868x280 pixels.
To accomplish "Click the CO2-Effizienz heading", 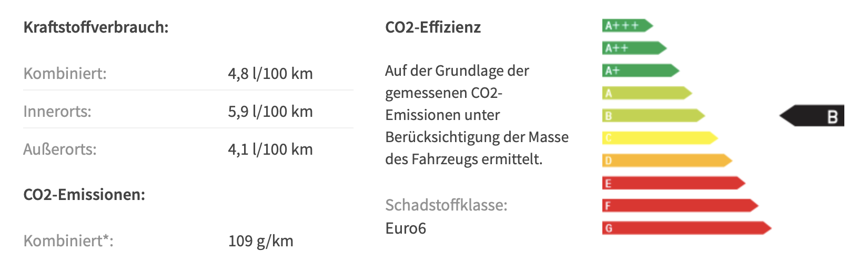I will (433, 27).
